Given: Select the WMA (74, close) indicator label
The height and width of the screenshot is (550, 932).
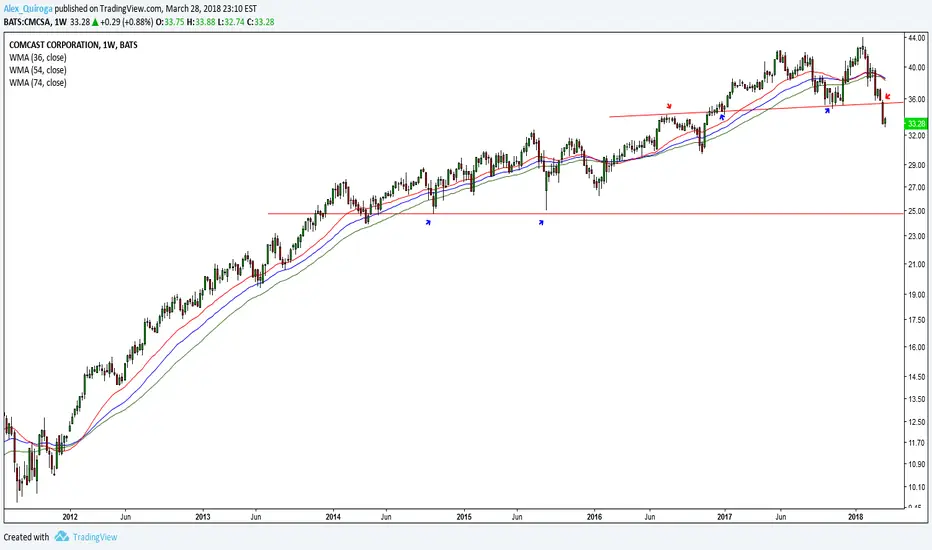Looking at the screenshot, I should coord(37,83).
